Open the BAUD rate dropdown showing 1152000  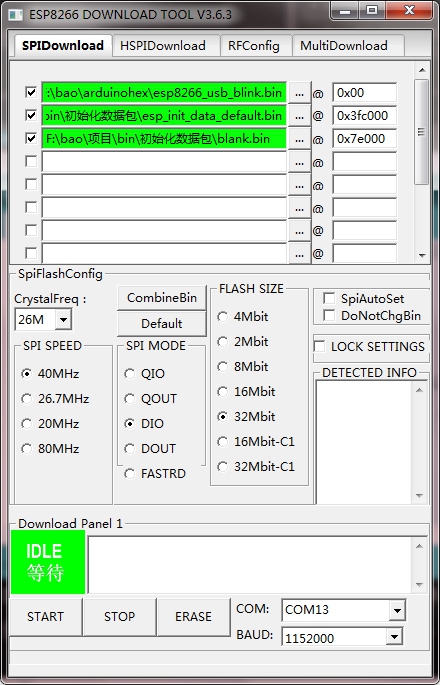[394, 637]
